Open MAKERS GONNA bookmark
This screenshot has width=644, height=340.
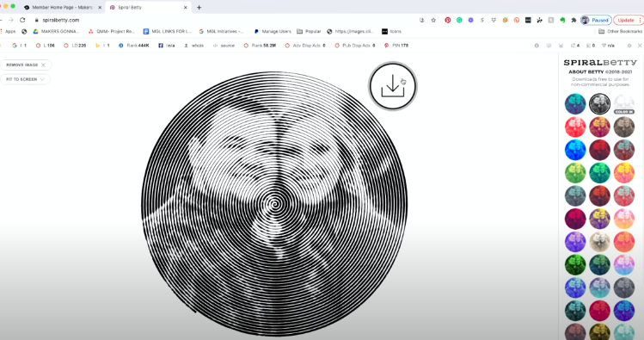point(56,31)
